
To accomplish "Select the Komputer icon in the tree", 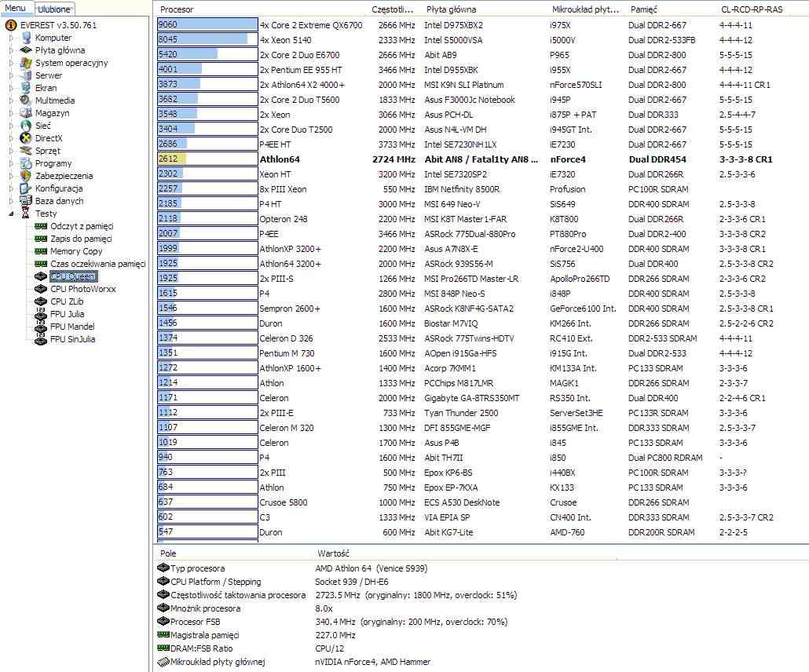I will click(x=27, y=38).
